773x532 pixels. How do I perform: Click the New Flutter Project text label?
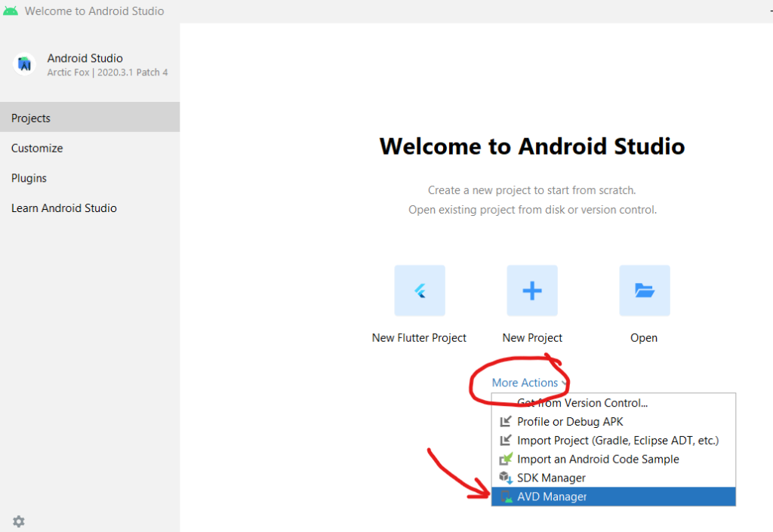click(419, 338)
